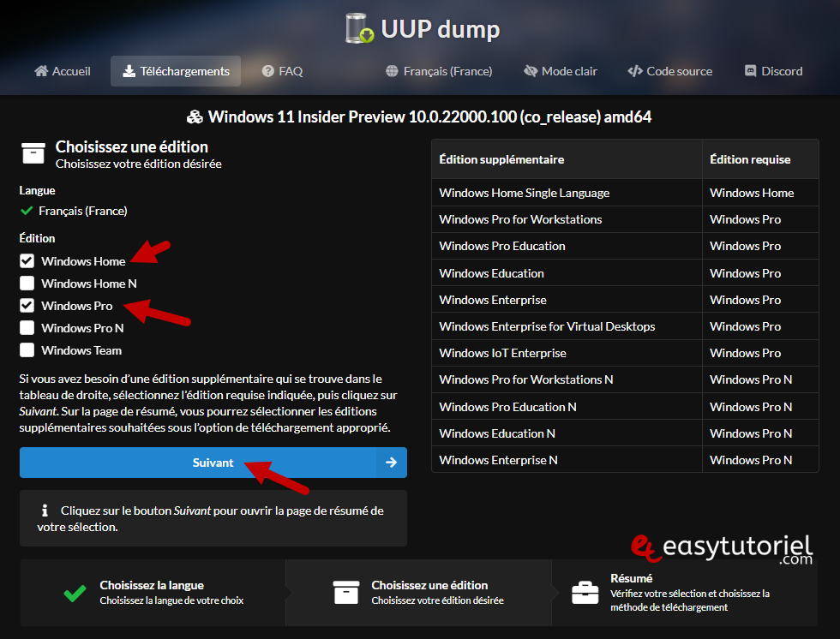Uncheck the Windows Pro checkbox

27,306
